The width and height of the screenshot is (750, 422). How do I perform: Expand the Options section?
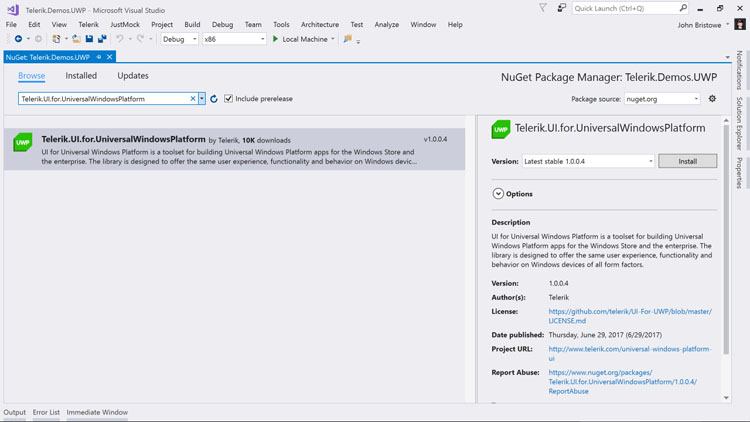click(x=498, y=194)
